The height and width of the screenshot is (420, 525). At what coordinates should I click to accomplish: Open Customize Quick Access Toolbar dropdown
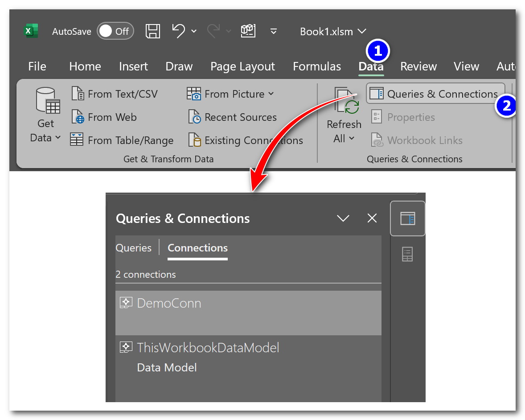[274, 32]
